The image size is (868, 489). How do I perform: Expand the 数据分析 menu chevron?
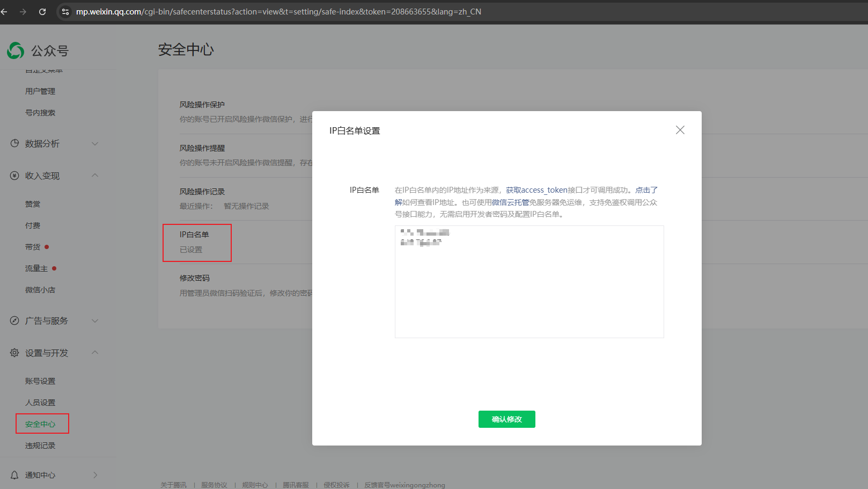coord(95,143)
